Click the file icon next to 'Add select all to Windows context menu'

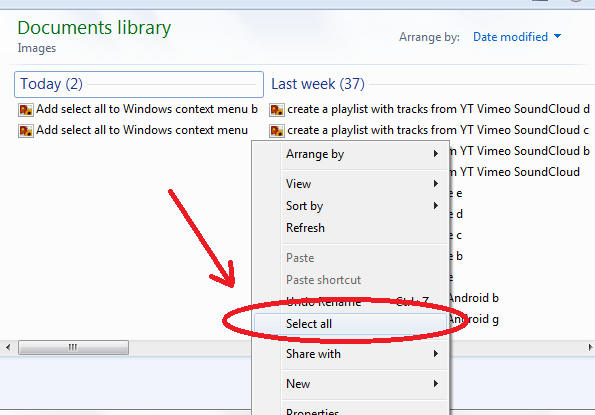tap(26, 131)
